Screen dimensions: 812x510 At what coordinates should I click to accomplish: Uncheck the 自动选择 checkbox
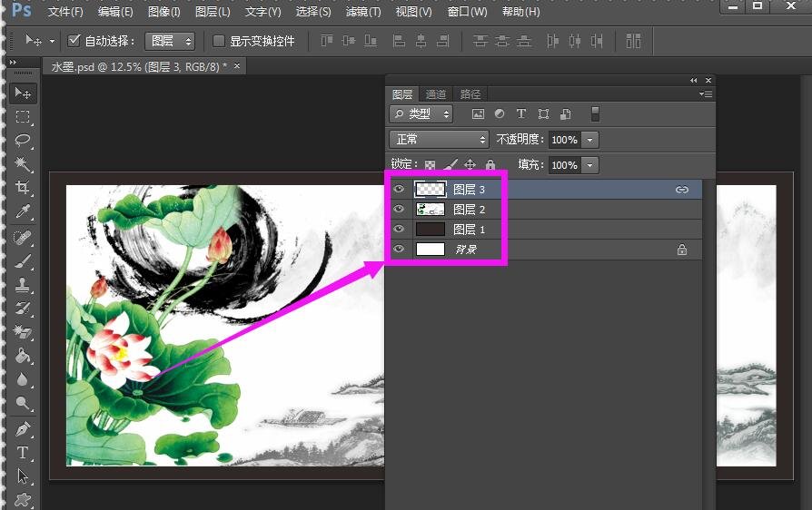[x=74, y=41]
